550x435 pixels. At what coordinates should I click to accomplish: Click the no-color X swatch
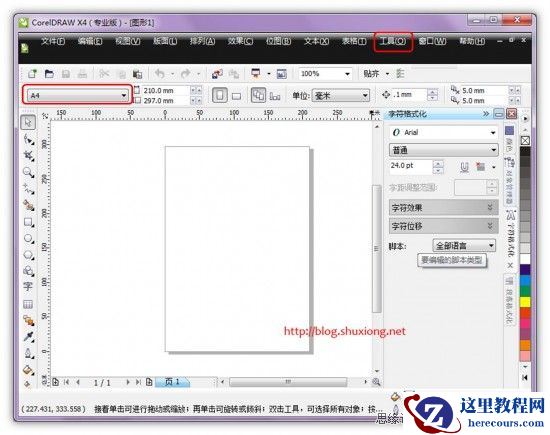point(525,141)
